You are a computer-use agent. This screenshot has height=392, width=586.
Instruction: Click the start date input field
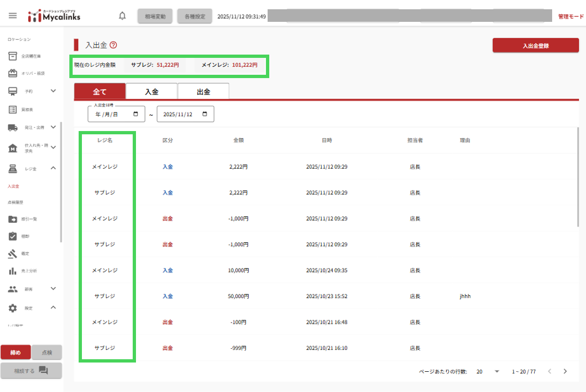pos(116,114)
